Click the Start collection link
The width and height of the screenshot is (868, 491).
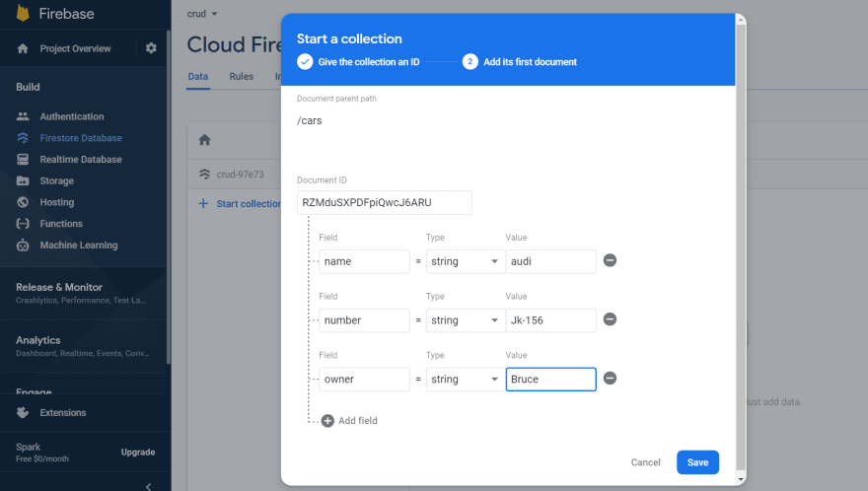[x=249, y=204]
